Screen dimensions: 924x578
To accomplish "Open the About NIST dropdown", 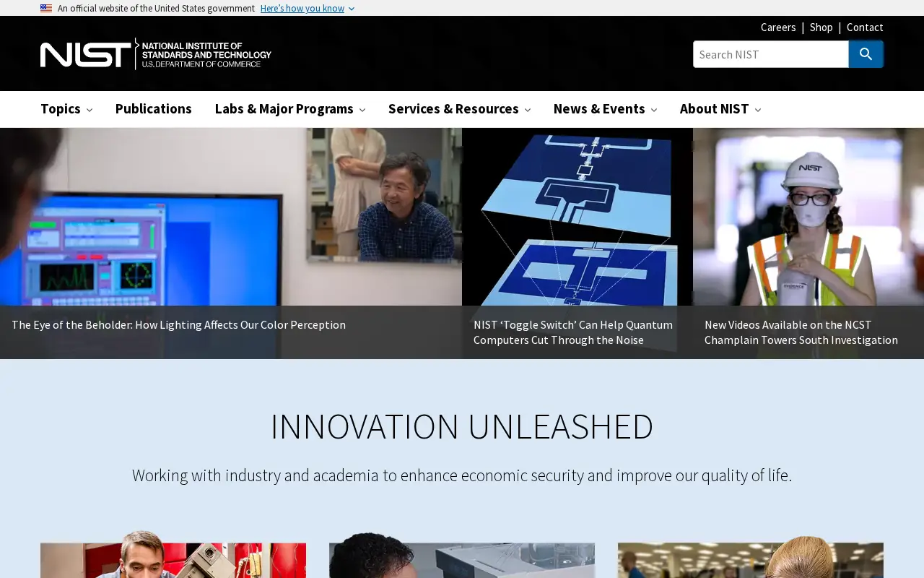I will [720, 109].
